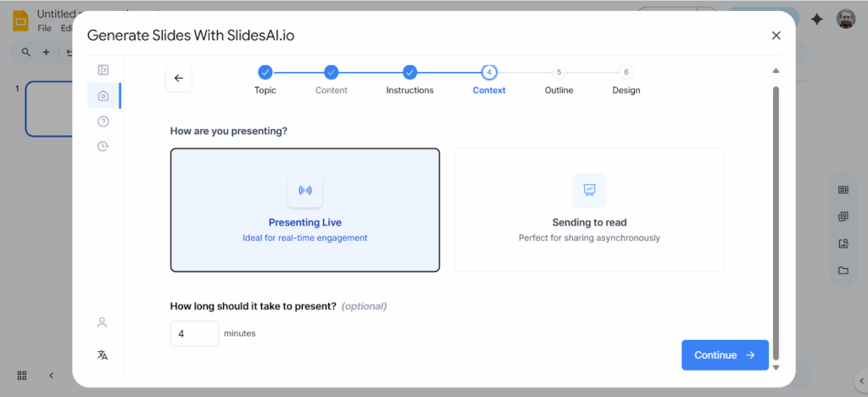Close the SlidesAI dialog

(776, 36)
